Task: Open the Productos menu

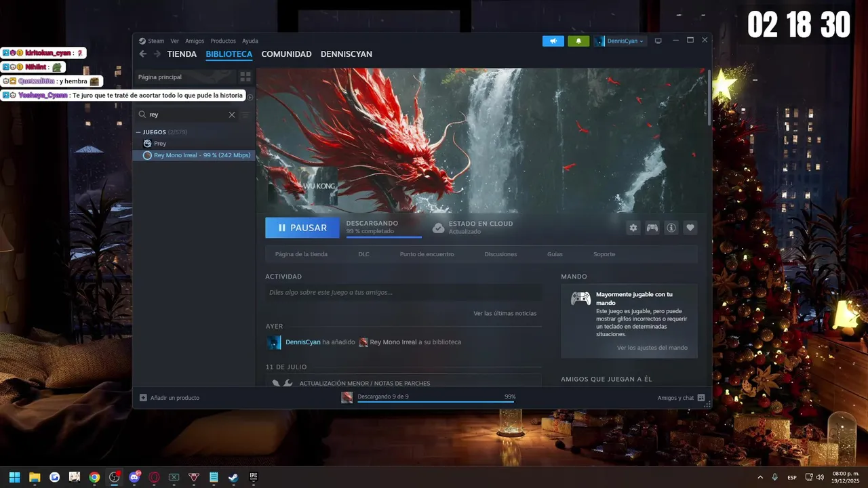Action: click(223, 41)
